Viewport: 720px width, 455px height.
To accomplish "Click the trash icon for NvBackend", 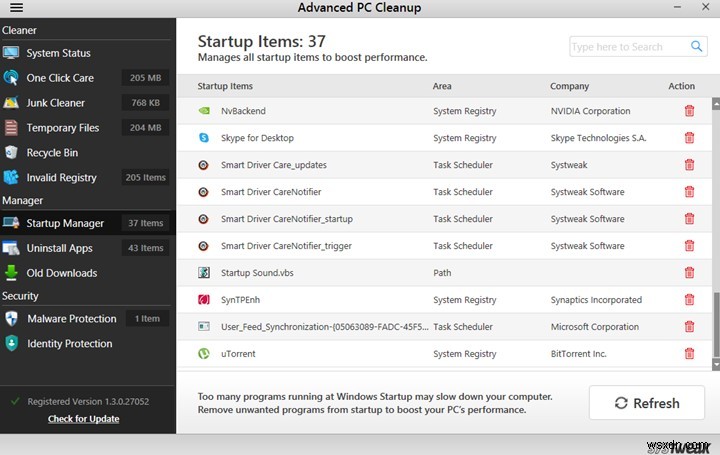I will coord(689,111).
